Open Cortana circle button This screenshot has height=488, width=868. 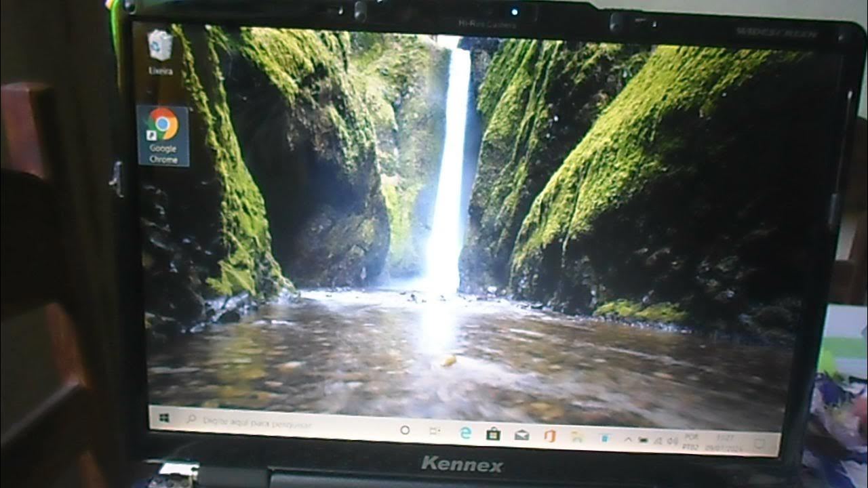click(x=405, y=430)
